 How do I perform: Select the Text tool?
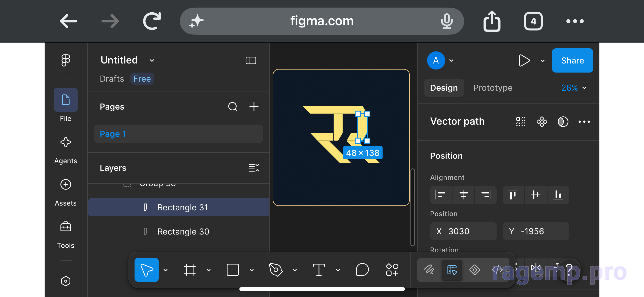319,270
